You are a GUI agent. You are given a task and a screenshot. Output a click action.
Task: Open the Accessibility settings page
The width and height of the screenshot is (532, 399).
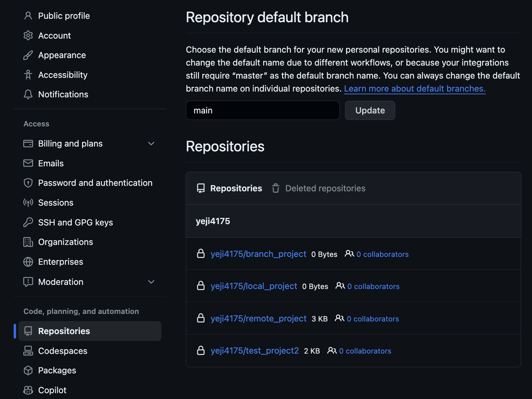point(63,75)
